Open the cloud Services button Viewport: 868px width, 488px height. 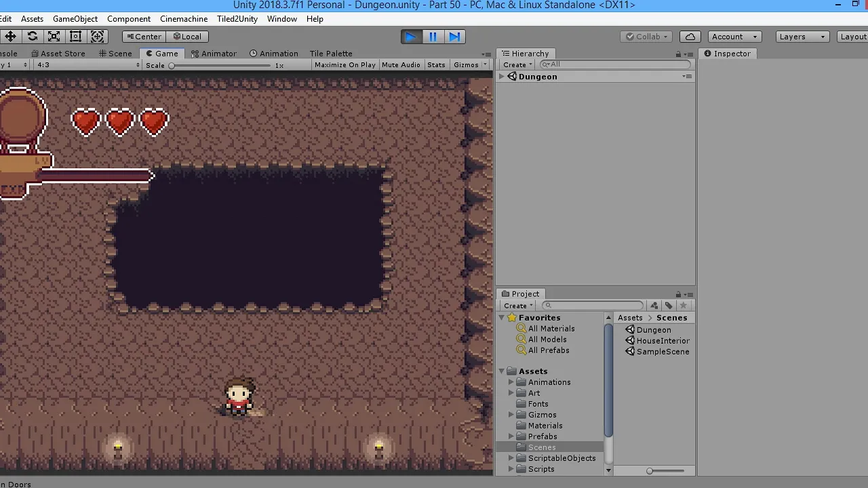click(x=690, y=37)
